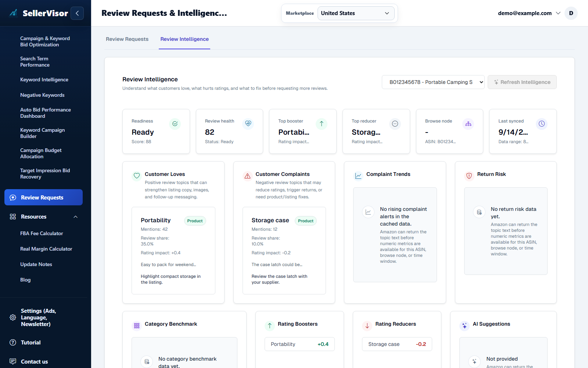This screenshot has width=588, height=368.
Task: Expand the demo@example.com account menu
Action: [529, 13]
